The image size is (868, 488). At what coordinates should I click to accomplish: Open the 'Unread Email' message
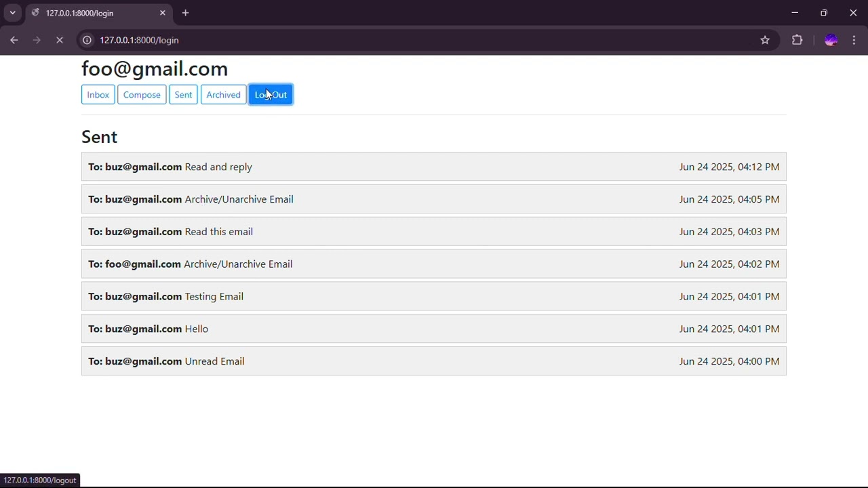pyautogui.click(x=434, y=361)
